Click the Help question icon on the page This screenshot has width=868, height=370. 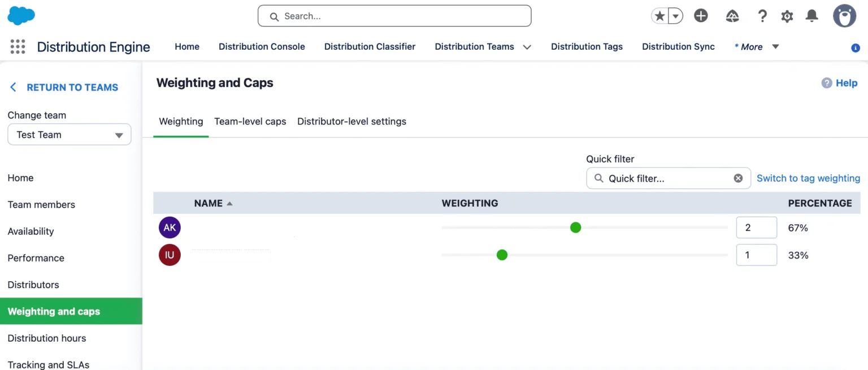(827, 83)
